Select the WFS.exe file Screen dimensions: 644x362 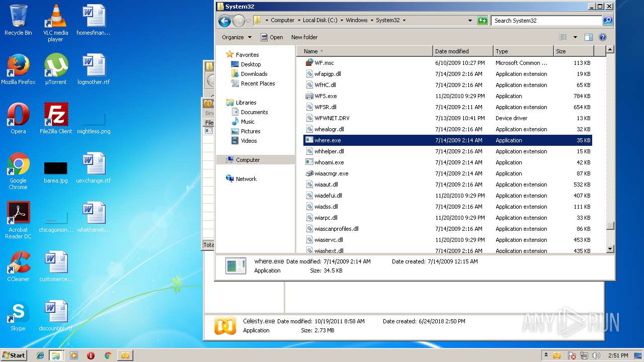pos(447,96)
